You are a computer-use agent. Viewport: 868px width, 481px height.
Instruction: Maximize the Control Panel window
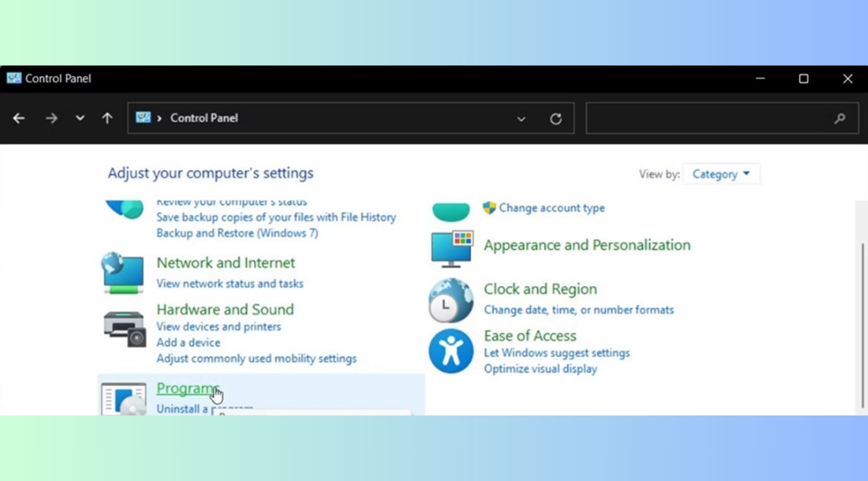pyautogui.click(x=804, y=79)
